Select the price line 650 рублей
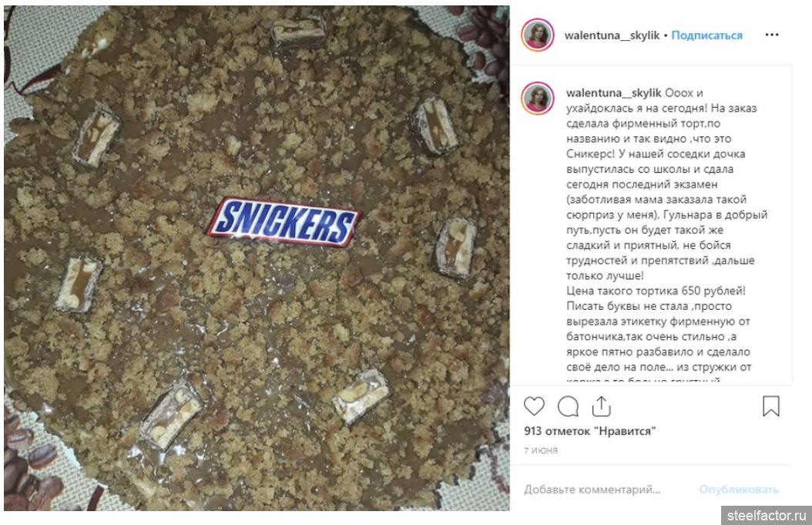The image size is (812, 525). [656, 291]
